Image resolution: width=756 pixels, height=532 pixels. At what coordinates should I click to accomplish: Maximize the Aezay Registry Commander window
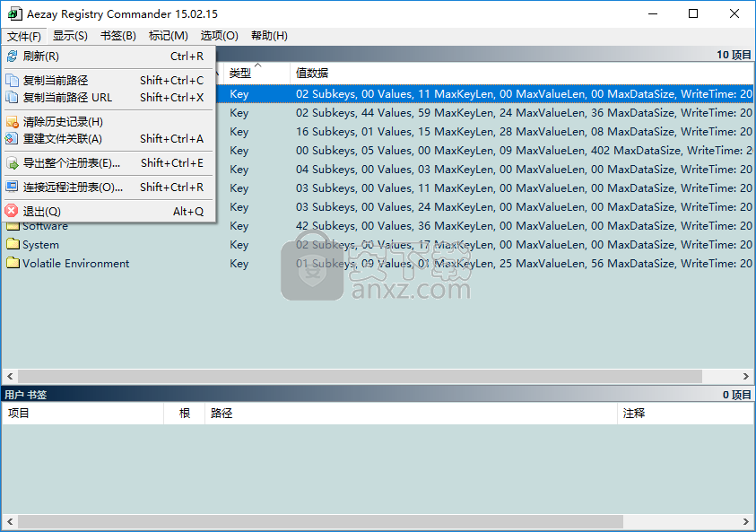coord(693,13)
